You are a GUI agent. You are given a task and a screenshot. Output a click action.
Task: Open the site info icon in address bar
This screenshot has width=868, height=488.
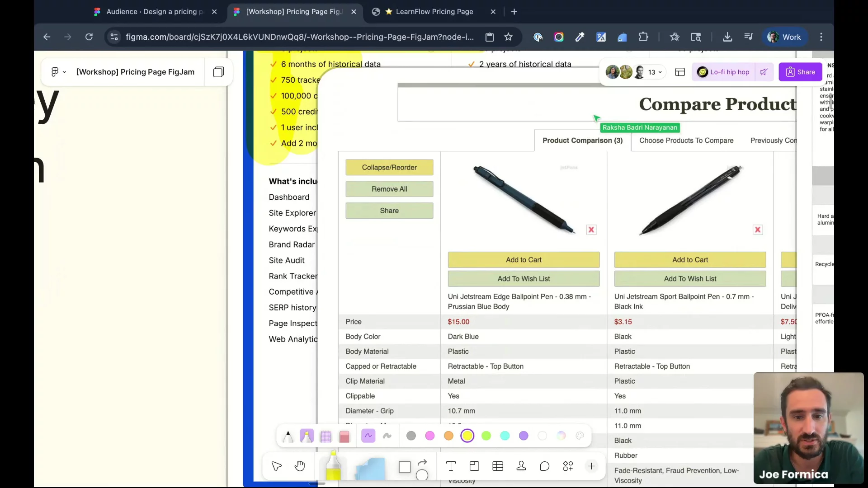[x=114, y=37]
